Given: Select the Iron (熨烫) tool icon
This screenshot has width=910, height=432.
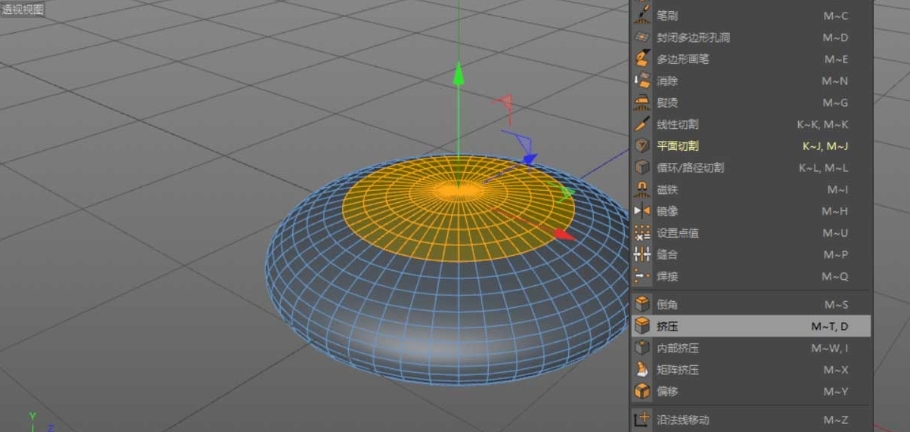Looking at the screenshot, I should point(642,102).
